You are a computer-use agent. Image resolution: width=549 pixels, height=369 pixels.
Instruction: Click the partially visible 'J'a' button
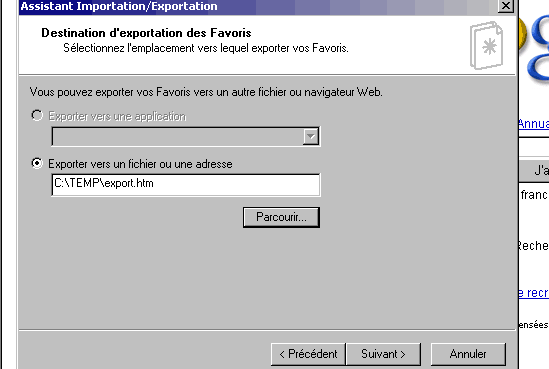tap(534, 170)
